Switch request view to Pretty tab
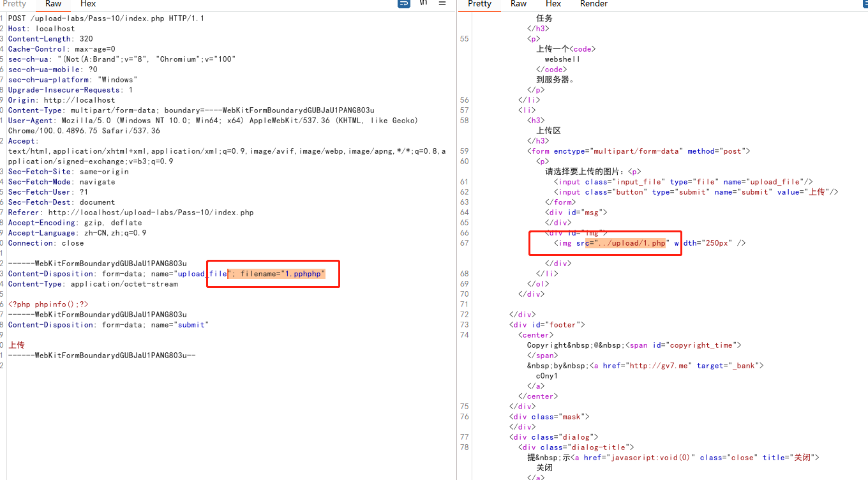 (15, 4)
